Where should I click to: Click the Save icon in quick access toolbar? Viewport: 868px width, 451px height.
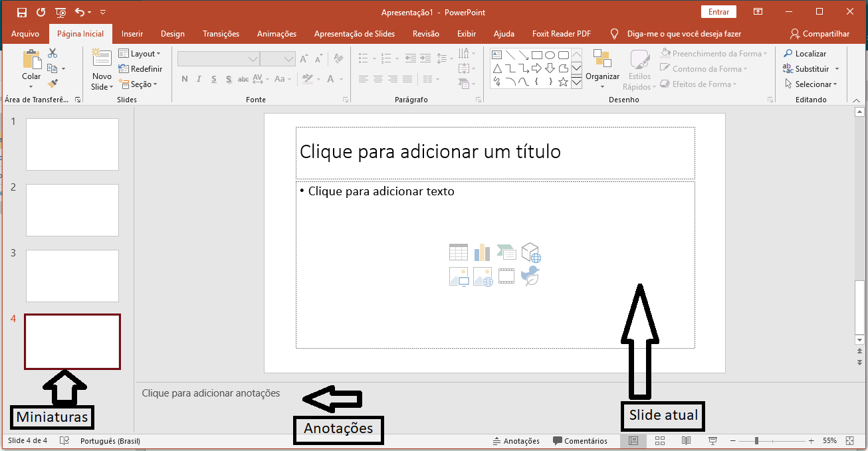pyautogui.click(x=22, y=12)
